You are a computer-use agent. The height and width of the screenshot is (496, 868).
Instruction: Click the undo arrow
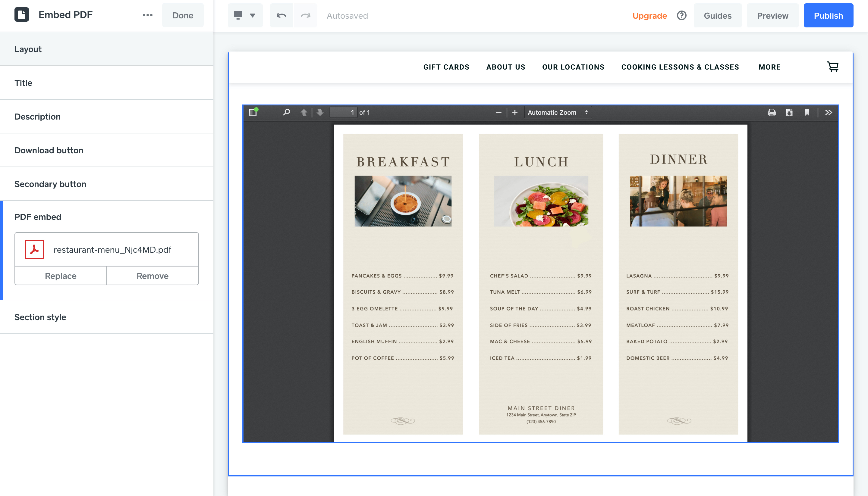[281, 15]
